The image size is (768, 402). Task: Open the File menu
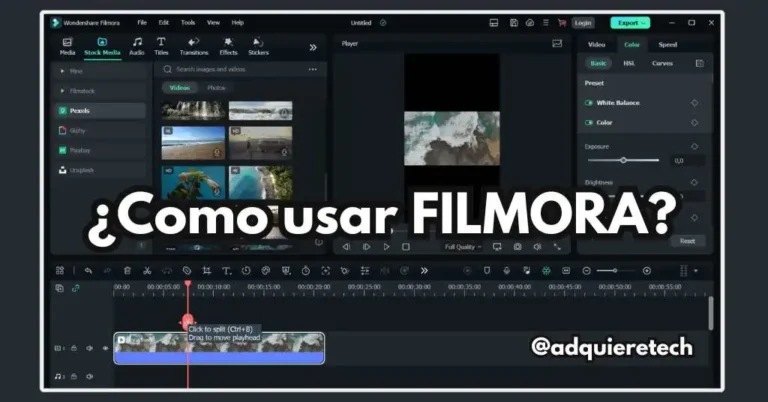tap(142, 23)
